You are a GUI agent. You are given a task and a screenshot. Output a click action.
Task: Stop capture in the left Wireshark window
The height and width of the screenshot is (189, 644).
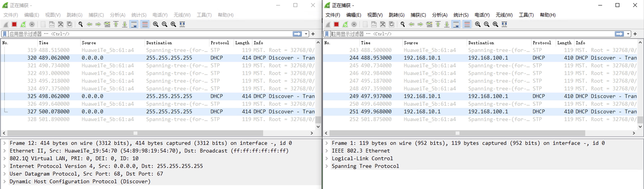pyautogui.click(x=14, y=24)
